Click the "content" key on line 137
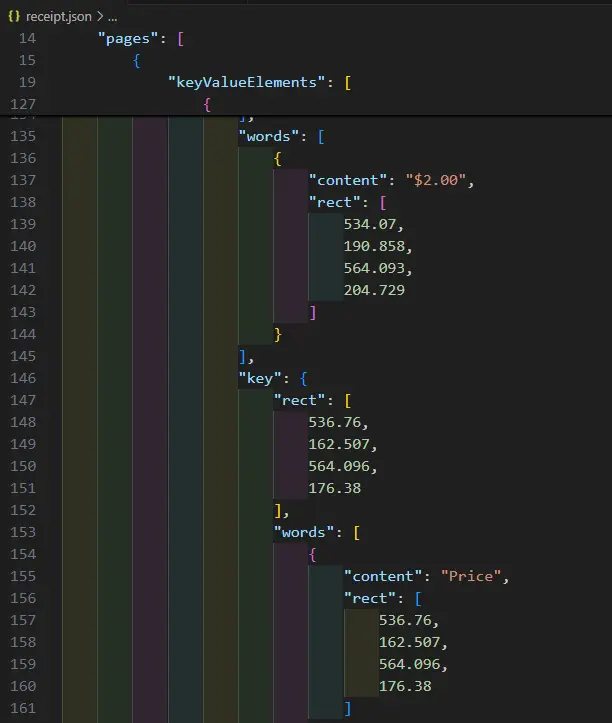 tap(347, 180)
